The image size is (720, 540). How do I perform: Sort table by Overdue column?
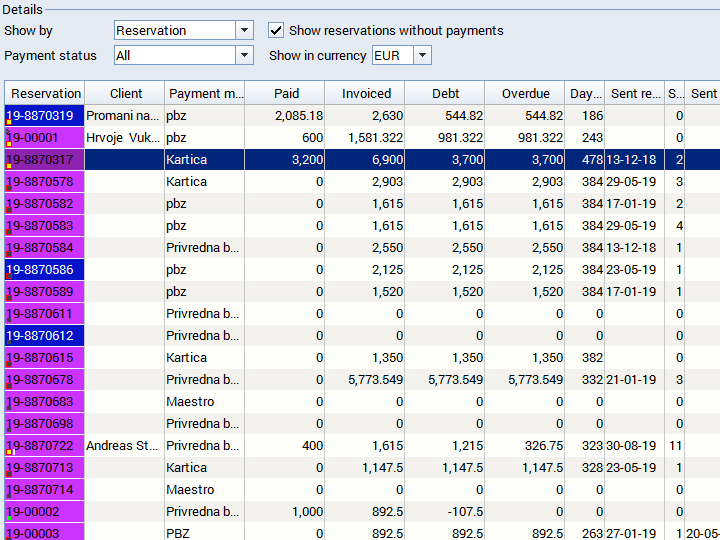526,94
